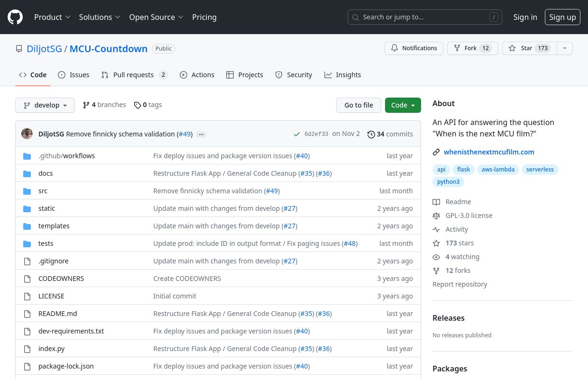Open the Actions tab

point(197,75)
